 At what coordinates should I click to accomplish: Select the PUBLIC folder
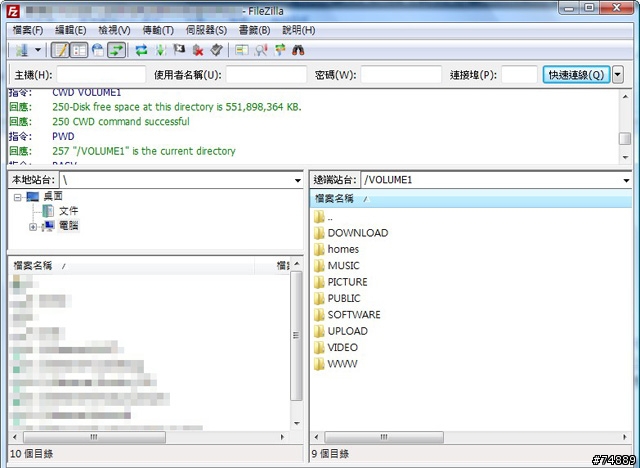click(x=344, y=298)
